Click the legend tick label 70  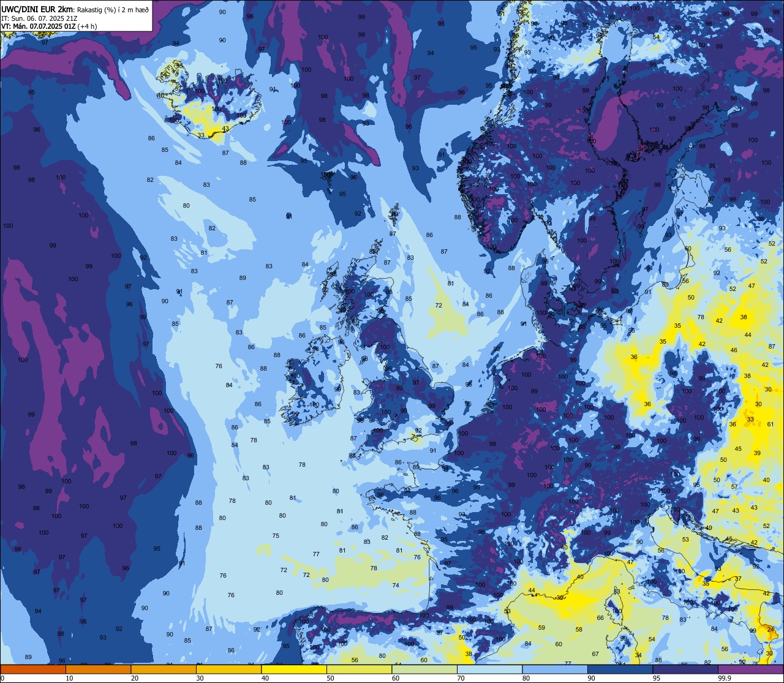(461, 679)
